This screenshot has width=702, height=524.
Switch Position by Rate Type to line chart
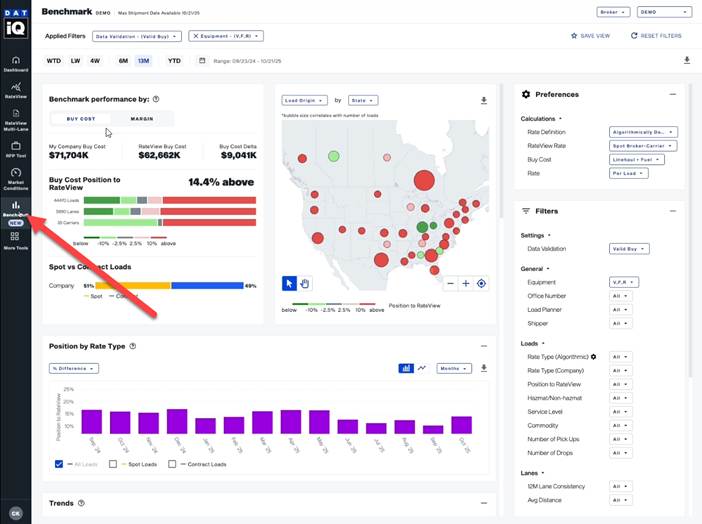click(422, 368)
